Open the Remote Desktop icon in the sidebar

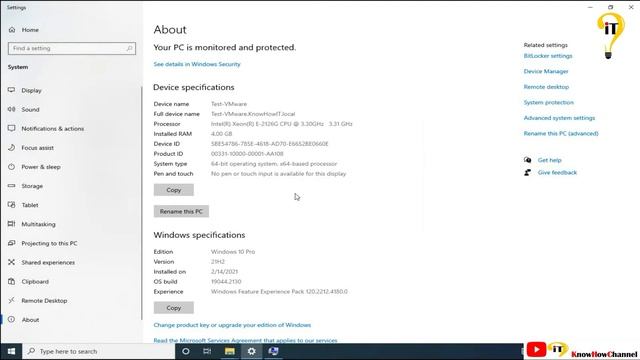pos(11,300)
